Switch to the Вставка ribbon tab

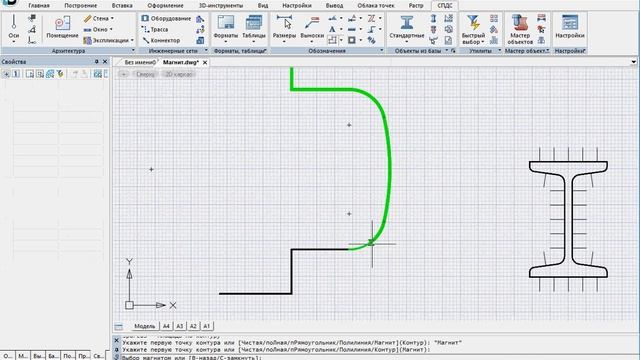tap(122, 6)
